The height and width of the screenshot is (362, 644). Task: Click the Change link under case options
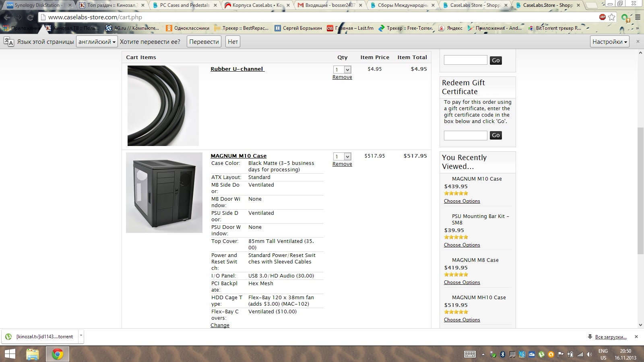pyautogui.click(x=220, y=325)
